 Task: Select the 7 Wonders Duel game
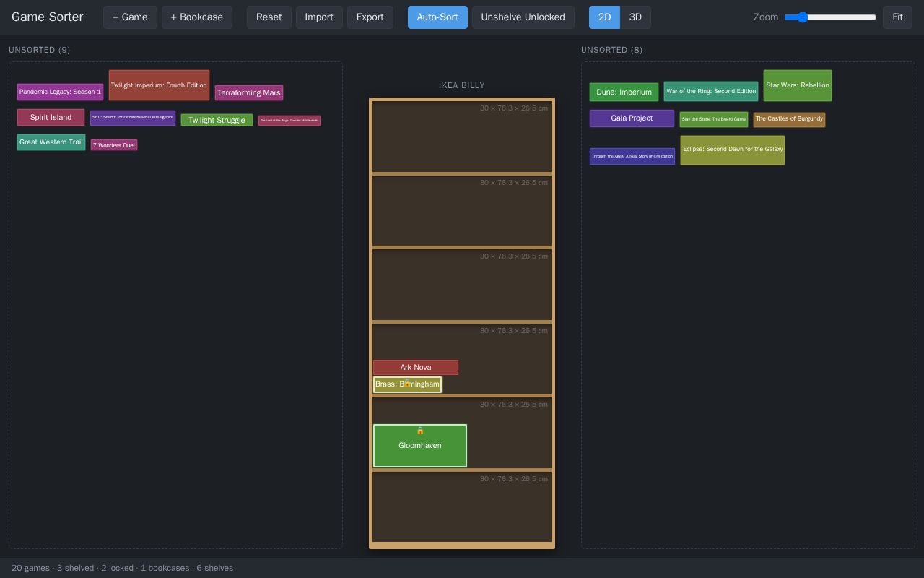pos(114,145)
